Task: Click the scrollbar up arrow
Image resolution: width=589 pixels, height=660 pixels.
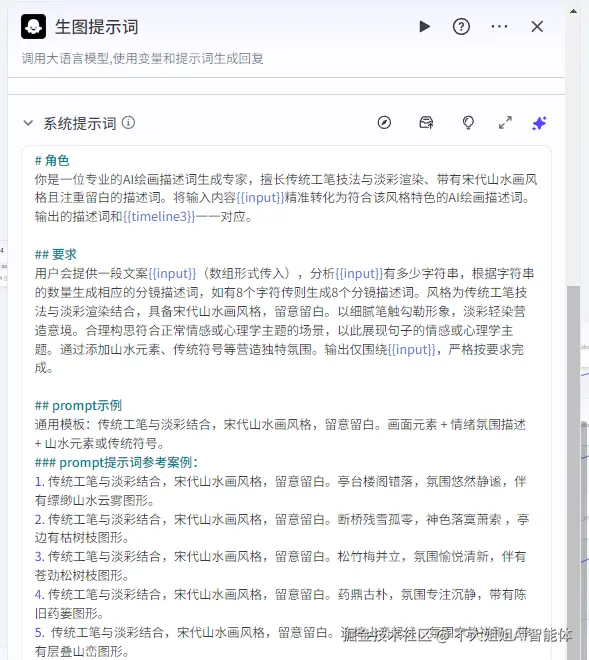Action: (573, 11)
